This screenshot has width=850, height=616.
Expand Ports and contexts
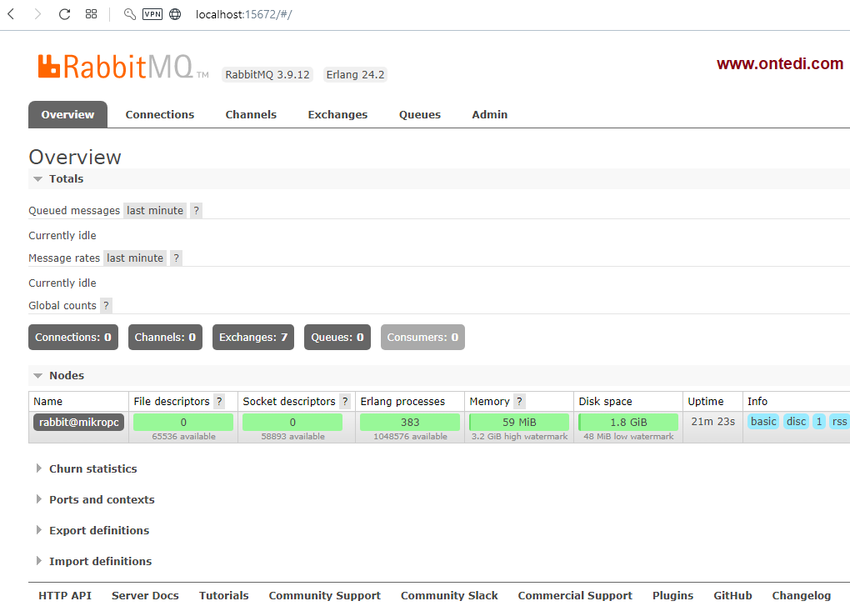coord(95,499)
